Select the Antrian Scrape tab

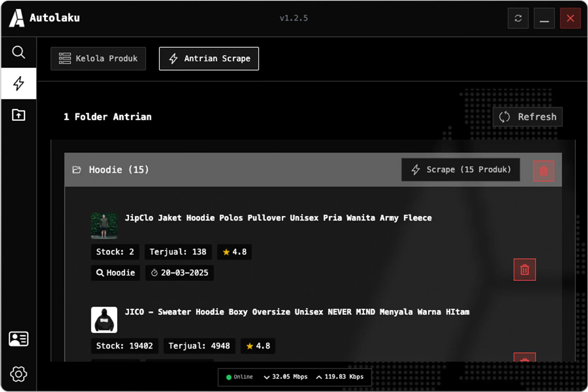pyautogui.click(x=209, y=59)
